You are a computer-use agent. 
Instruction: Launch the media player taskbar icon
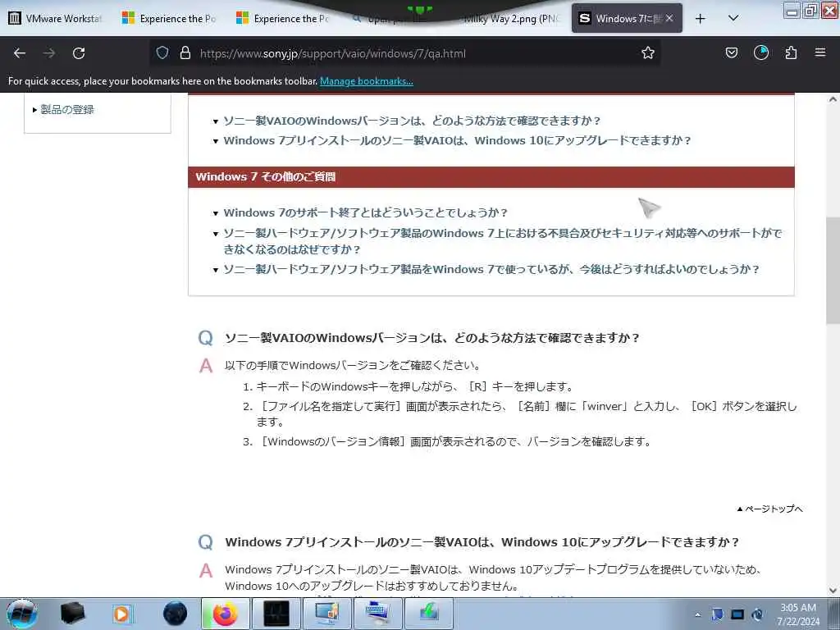click(x=122, y=614)
